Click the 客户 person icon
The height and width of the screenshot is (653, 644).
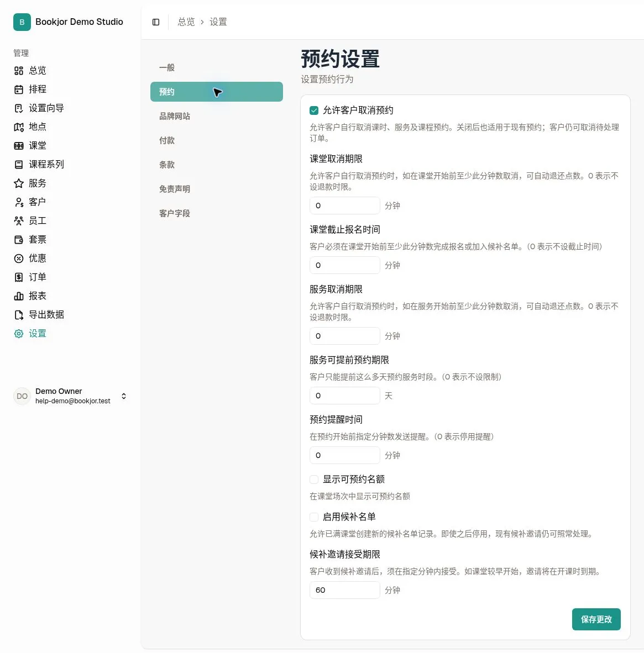[x=19, y=202]
